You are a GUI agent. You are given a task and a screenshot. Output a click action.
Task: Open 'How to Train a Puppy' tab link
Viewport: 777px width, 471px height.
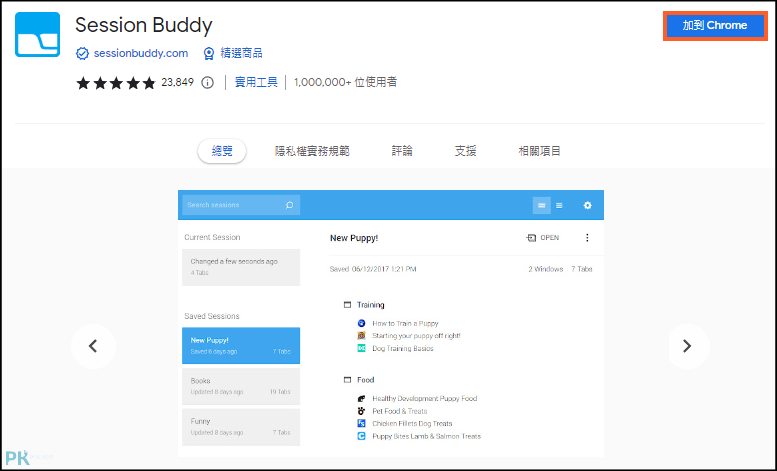click(x=405, y=323)
